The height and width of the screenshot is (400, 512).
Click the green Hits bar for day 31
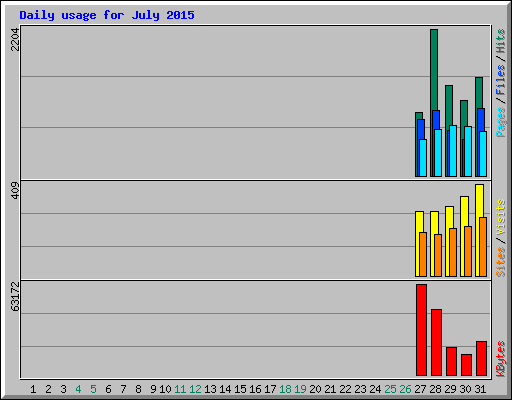click(x=479, y=93)
